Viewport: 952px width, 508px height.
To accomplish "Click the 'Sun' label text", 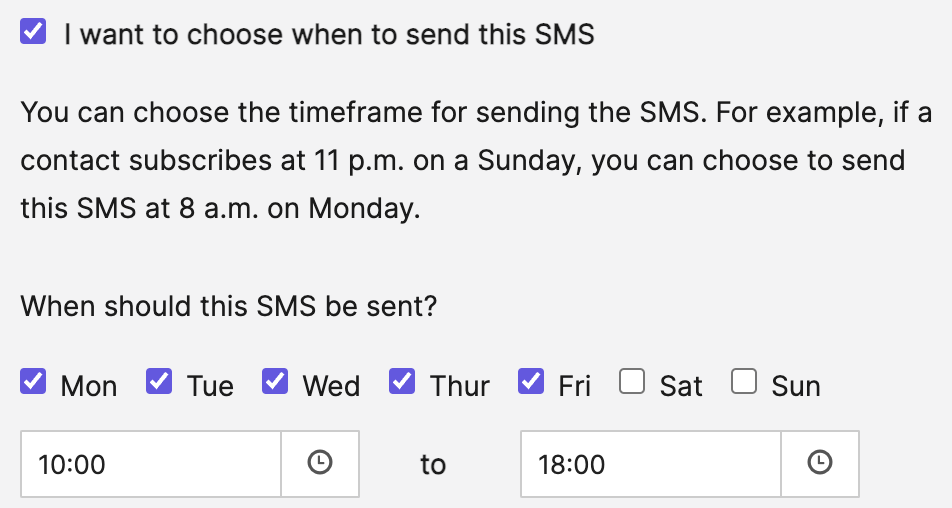I will coord(796,386).
